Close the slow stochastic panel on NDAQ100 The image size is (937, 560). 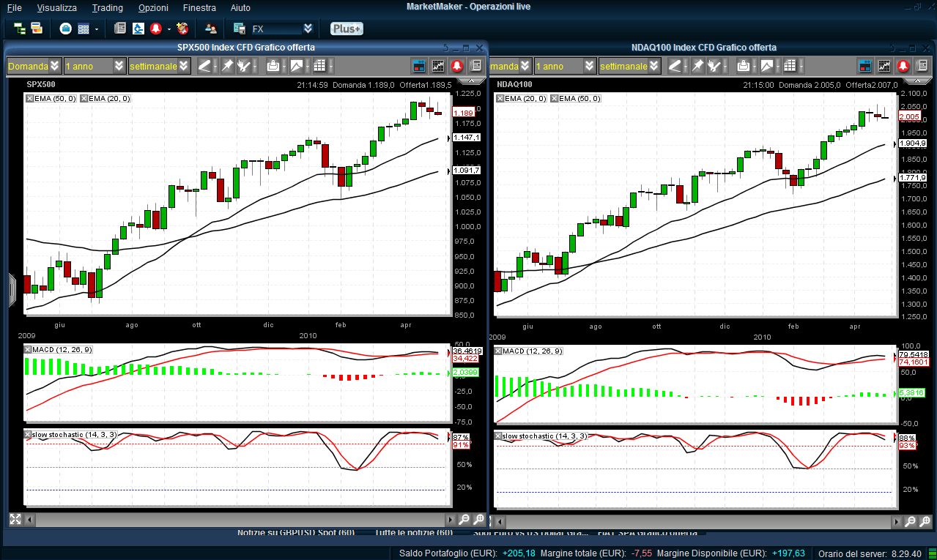(x=499, y=436)
